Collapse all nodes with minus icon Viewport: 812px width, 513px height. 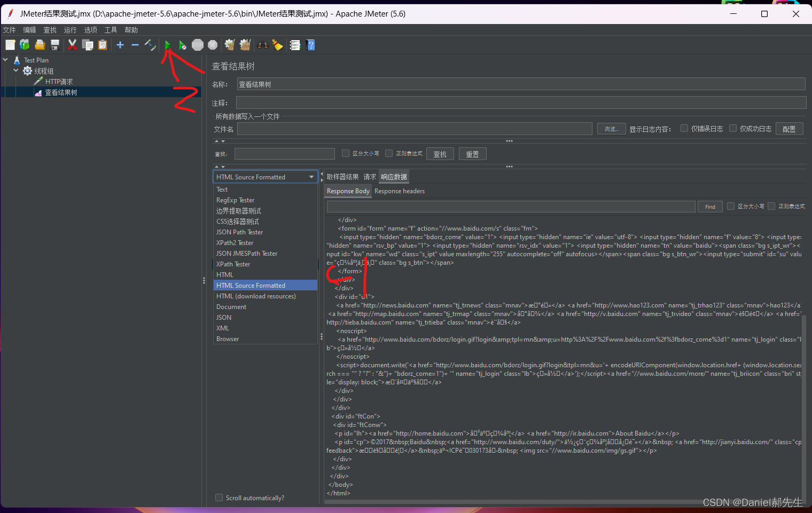(135, 45)
